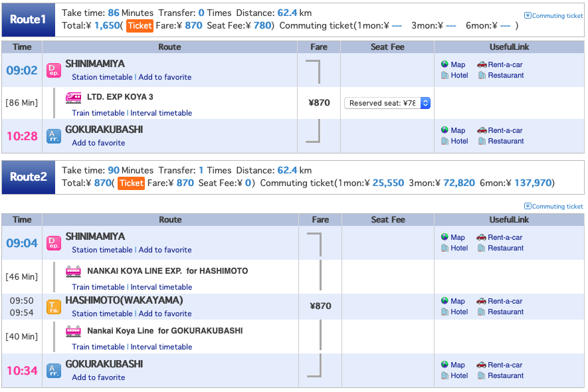Click the Arr. icon at 10:28 Gokurakubashi
The image size is (588, 392).
pyautogui.click(x=54, y=136)
